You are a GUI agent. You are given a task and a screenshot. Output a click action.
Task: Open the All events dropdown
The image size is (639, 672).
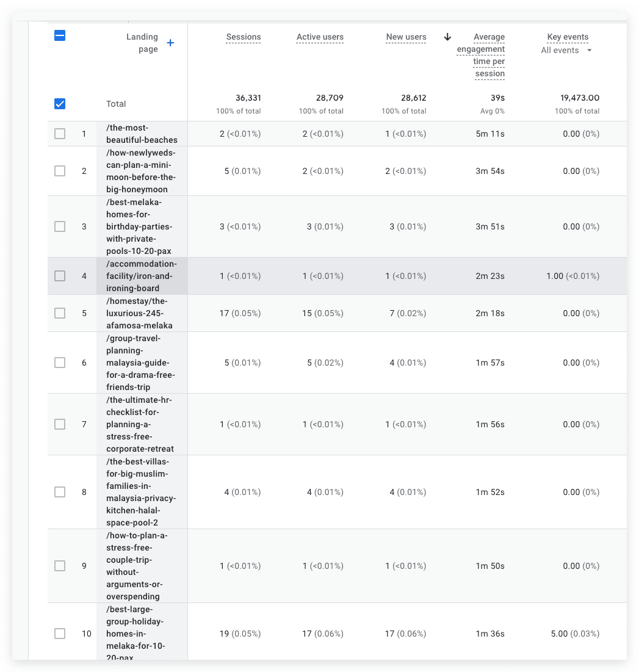pyautogui.click(x=566, y=50)
